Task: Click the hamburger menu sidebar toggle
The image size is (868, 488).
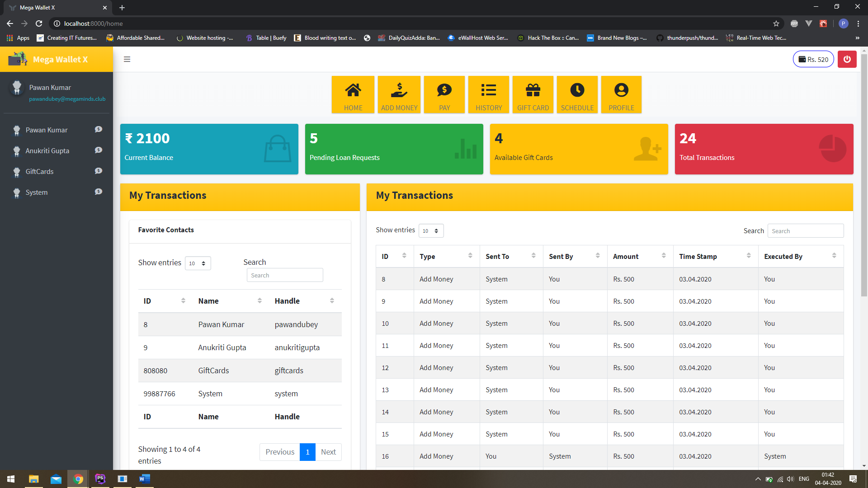Action: click(x=127, y=59)
